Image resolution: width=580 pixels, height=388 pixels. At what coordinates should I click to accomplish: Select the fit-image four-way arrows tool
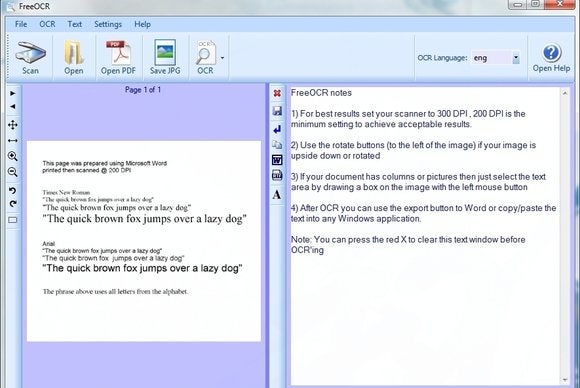tap(13, 125)
